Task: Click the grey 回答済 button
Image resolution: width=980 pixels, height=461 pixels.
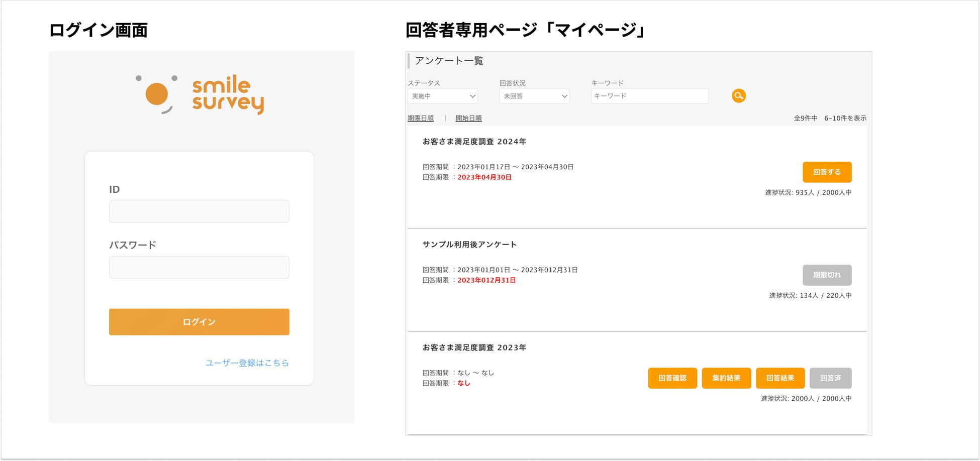Action: point(830,378)
